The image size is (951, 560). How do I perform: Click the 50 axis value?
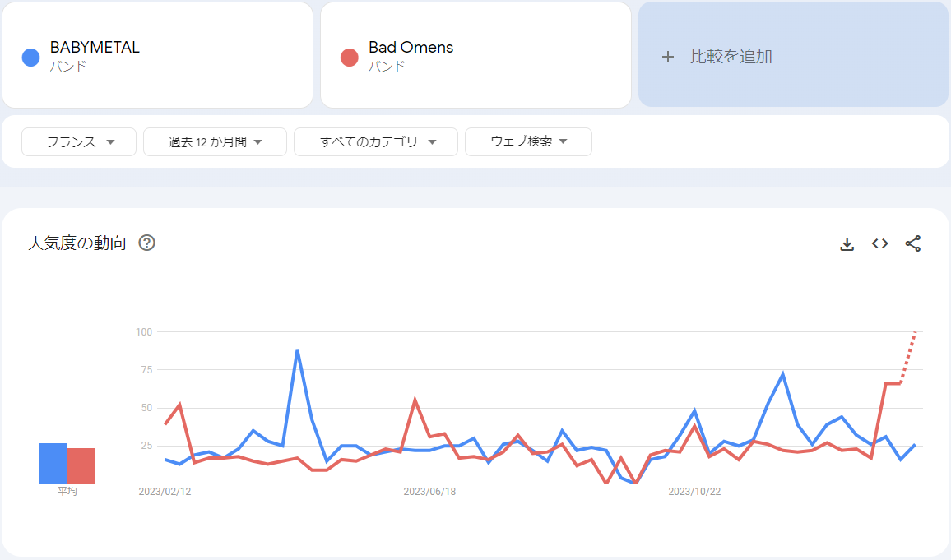tap(146, 408)
